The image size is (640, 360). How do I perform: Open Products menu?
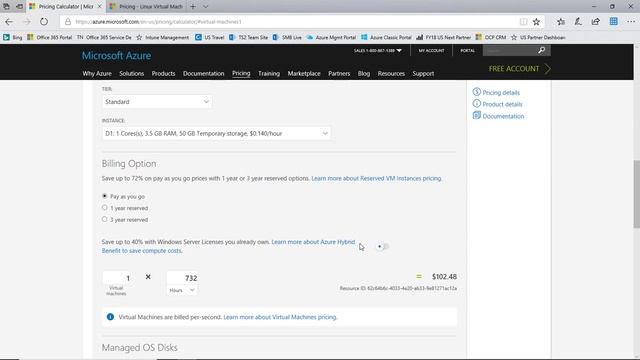coord(163,73)
